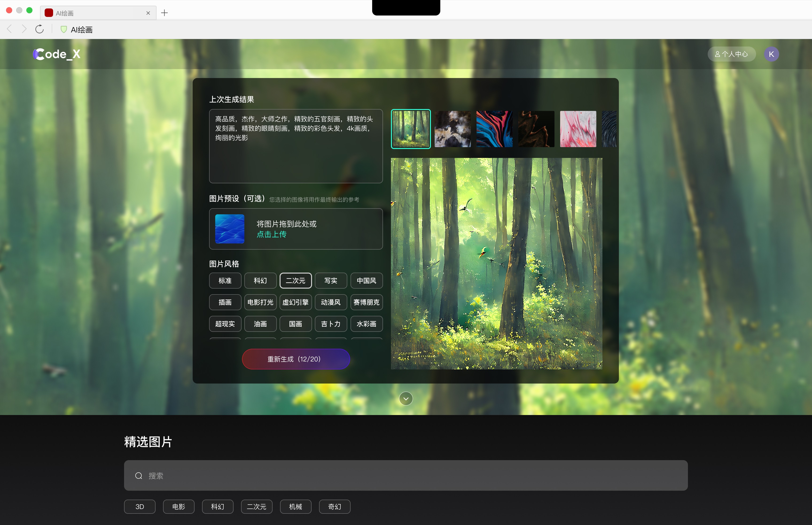
Task: Choose the 赛博朋克 style option
Action: click(366, 302)
